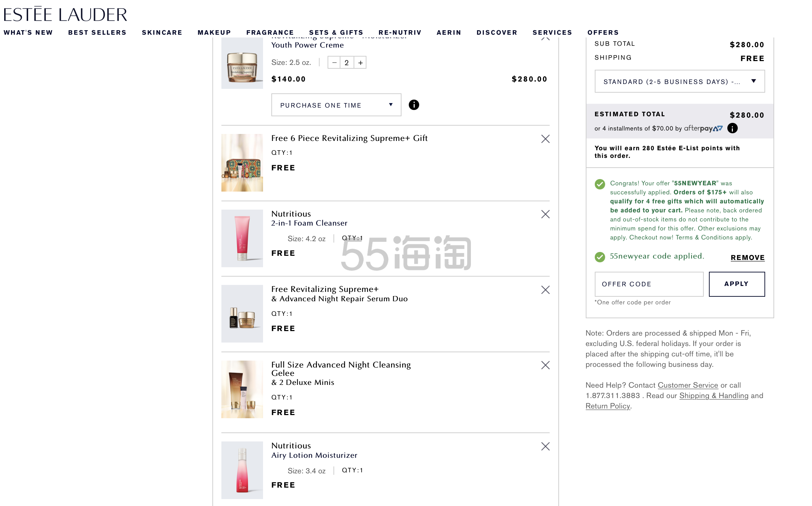
Task: Open the Customer Service link
Action: [688, 385]
